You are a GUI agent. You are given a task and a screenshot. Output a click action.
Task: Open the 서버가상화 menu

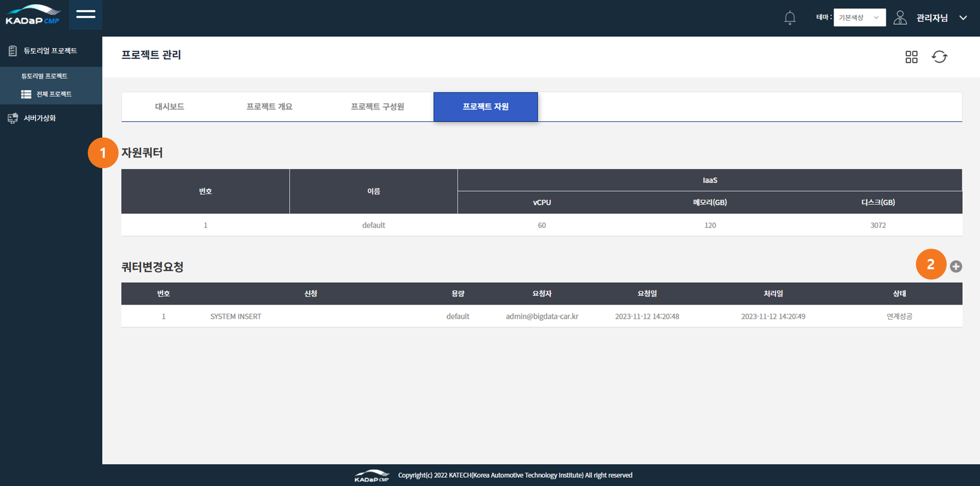point(40,118)
